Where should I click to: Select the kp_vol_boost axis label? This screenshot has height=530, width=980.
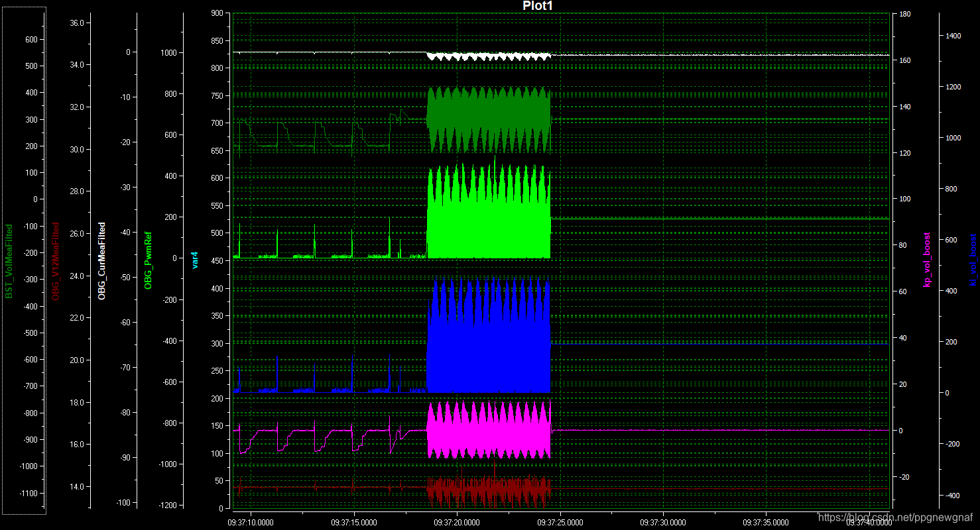click(x=927, y=260)
